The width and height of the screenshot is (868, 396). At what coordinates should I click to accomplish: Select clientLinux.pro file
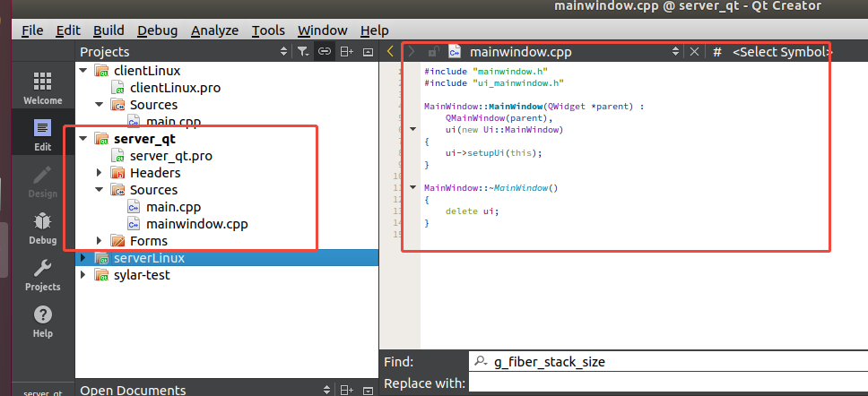coord(175,88)
